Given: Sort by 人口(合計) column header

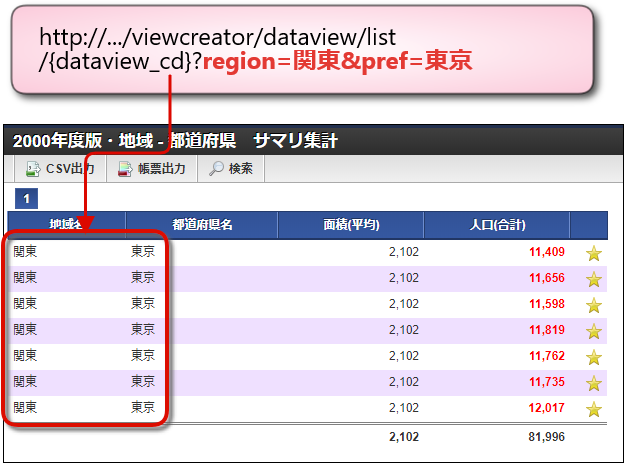Looking at the screenshot, I should coord(497,225).
